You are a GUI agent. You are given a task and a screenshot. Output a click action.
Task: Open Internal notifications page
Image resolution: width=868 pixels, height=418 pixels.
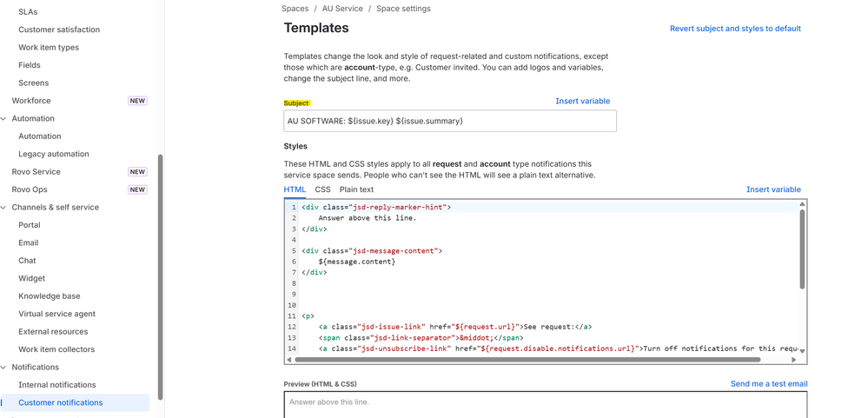tap(57, 385)
